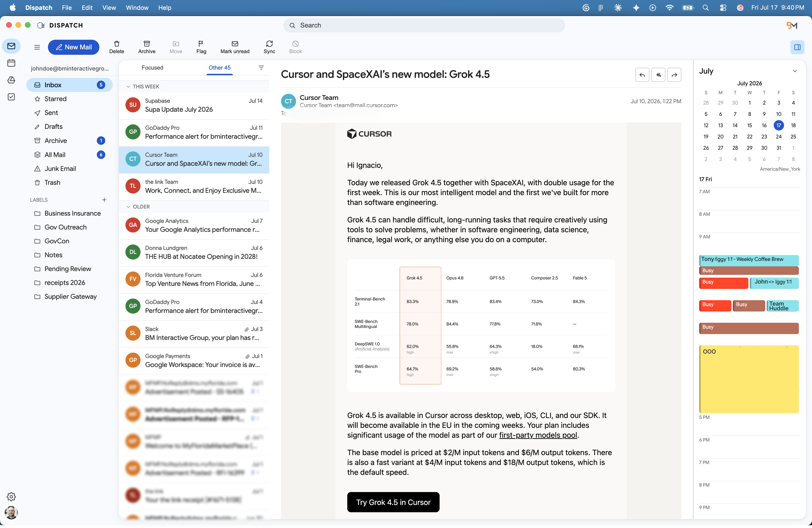Toggle the sidebar hamburger menu
The image size is (812, 528).
tap(37, 47)
